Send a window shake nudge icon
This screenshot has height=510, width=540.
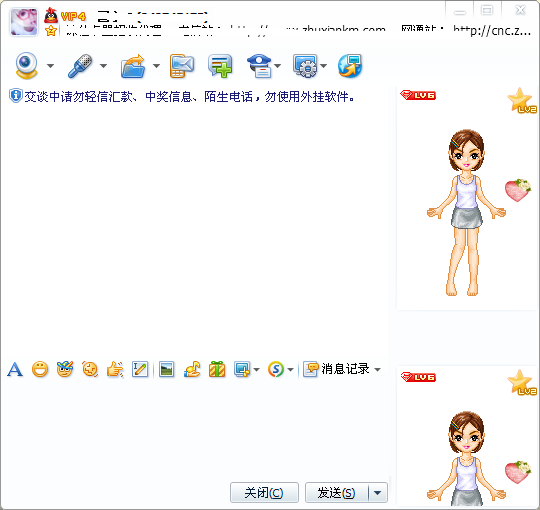point(90,369)
